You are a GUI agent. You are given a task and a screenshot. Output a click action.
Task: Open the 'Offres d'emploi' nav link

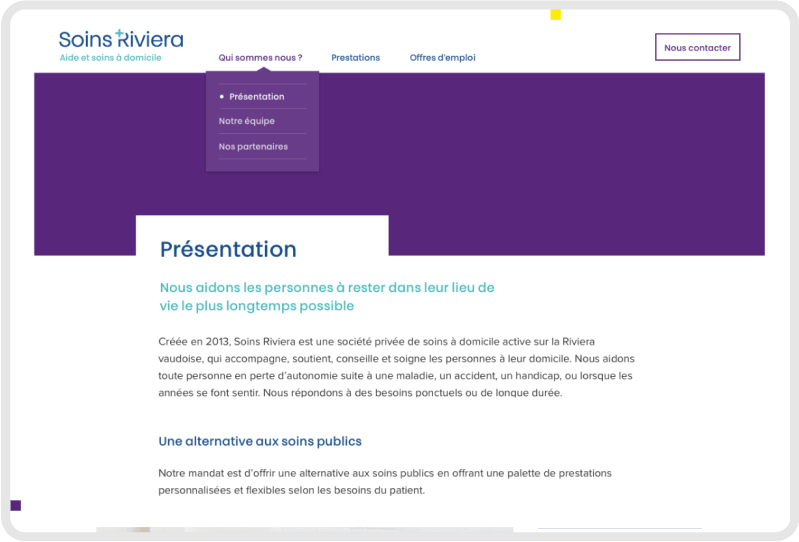click(x=442, y=58)
